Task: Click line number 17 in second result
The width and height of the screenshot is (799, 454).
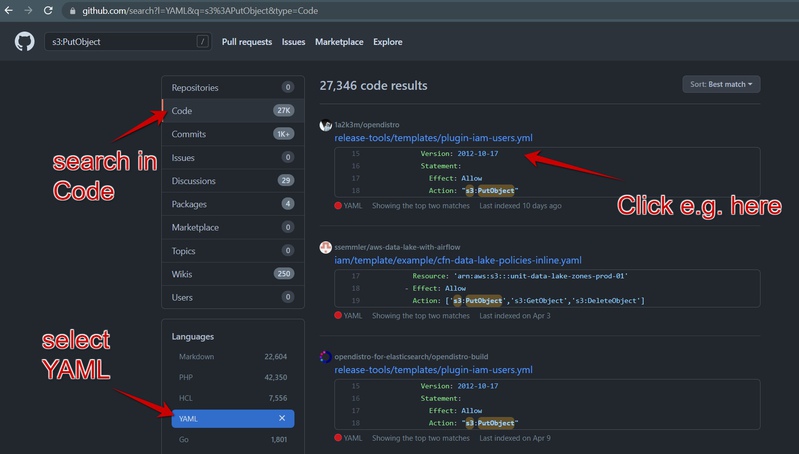Action: pos(355,276)
